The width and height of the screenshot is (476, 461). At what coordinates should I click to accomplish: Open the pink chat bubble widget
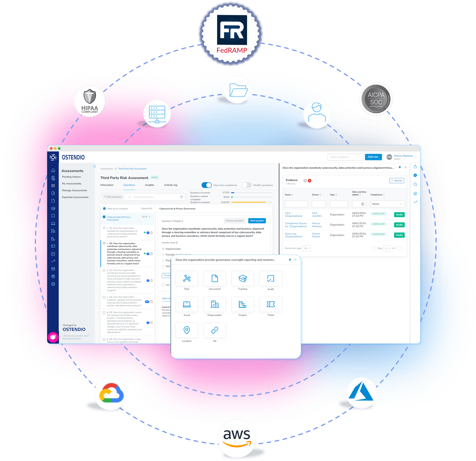point(53,337)
